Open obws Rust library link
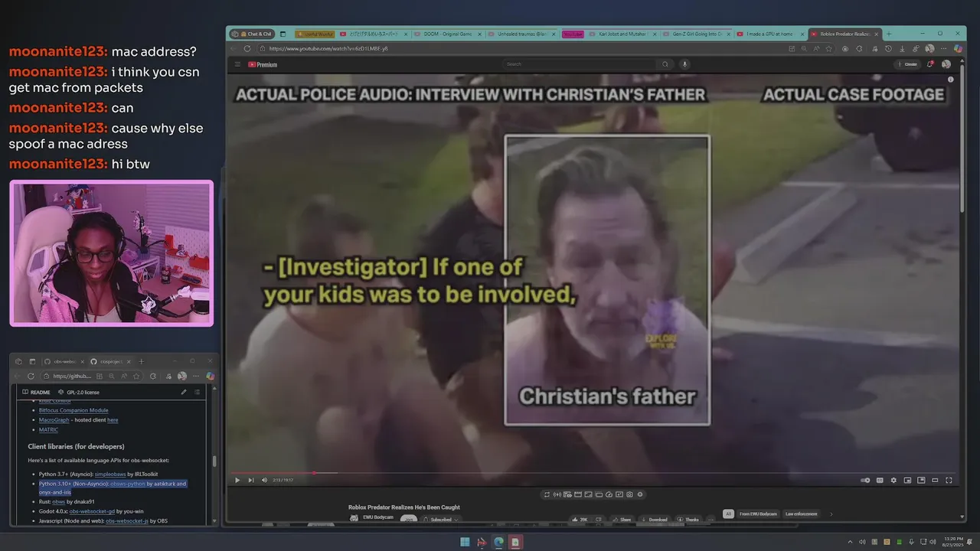This screenshot has height=551, width=980. pos(58,502)
